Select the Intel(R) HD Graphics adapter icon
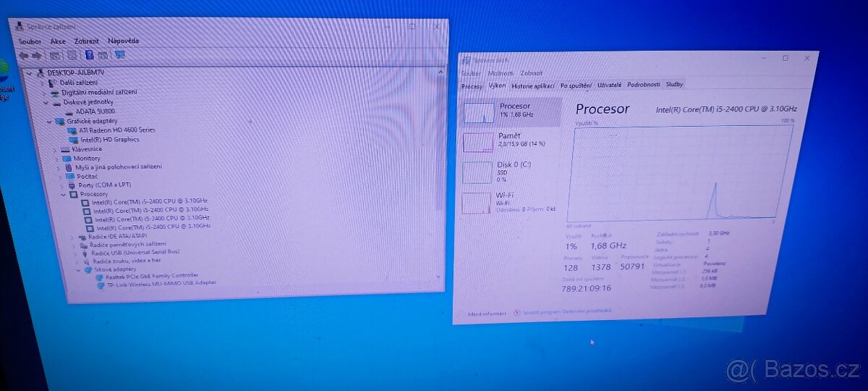Viewport: 868px width, 391px height. (73, 140)
